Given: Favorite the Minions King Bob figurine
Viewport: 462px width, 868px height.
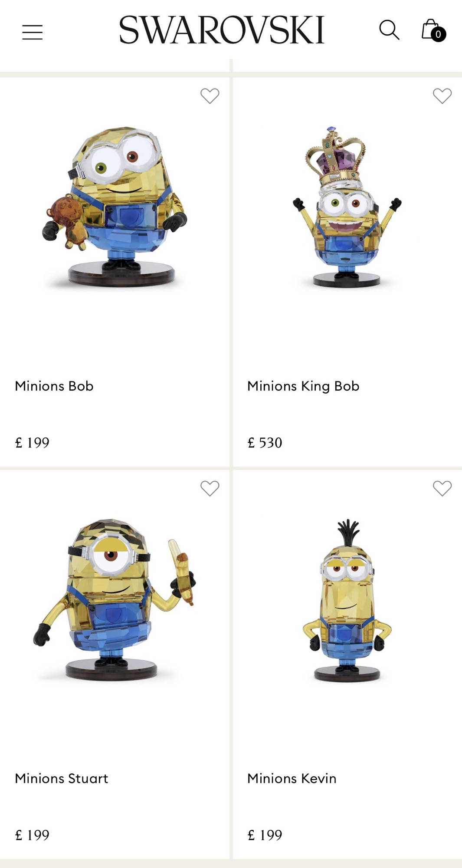Looking at the screenshot, I should point(442,96).
